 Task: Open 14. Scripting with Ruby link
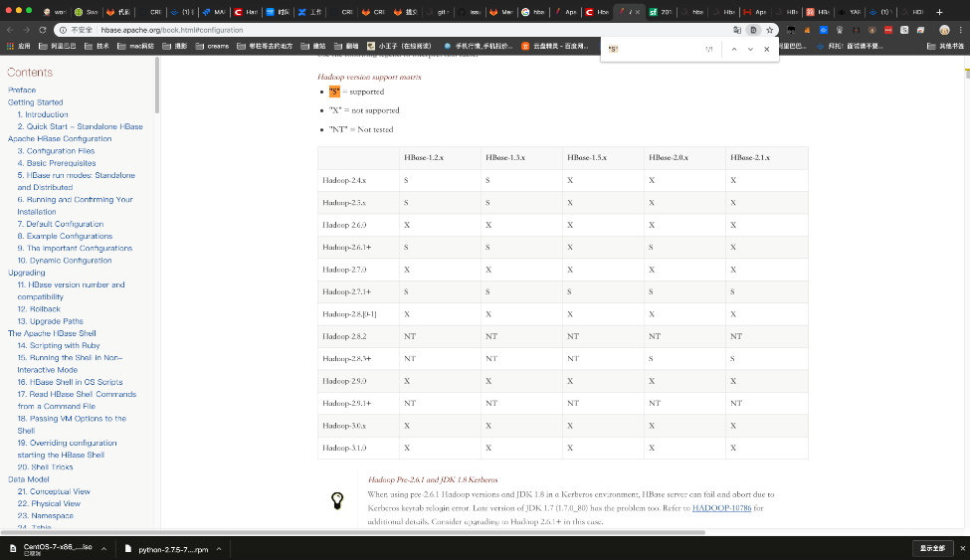(x=58, y=345)
